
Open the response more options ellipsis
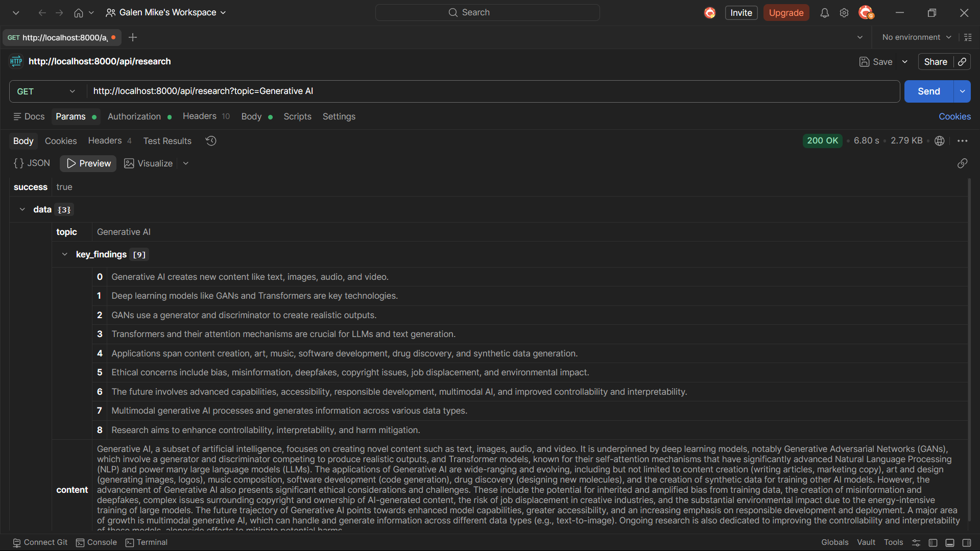[x=962, y=141]
